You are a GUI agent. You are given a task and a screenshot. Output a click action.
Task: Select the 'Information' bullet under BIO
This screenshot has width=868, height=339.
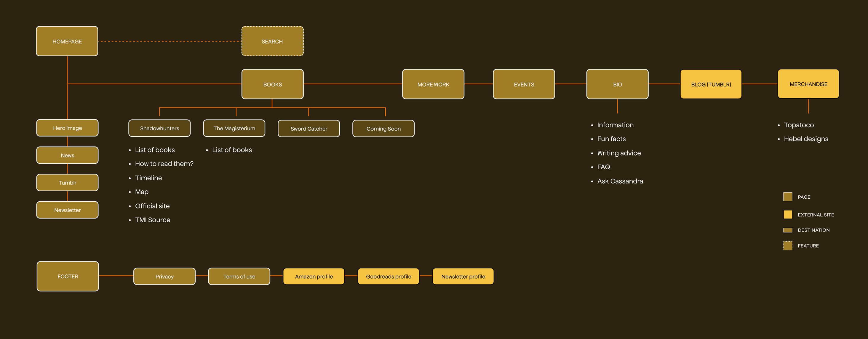[x=615, y=125]
